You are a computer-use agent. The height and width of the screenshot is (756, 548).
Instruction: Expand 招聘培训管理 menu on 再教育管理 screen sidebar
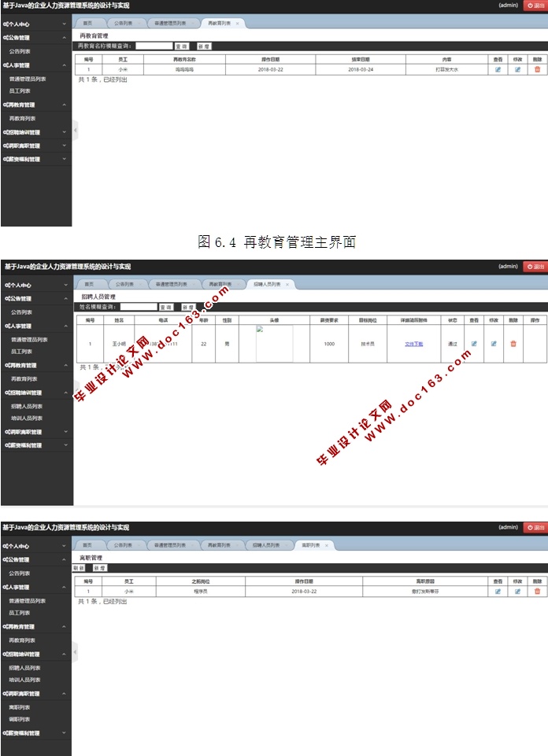pos(35,132)
